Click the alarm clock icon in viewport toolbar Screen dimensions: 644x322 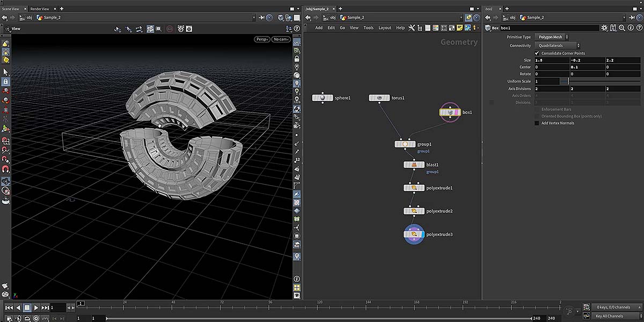pos(181,28)
